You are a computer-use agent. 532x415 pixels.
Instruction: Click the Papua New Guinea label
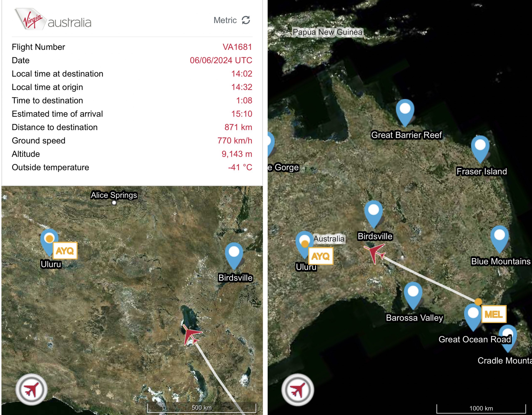(327, 32)
